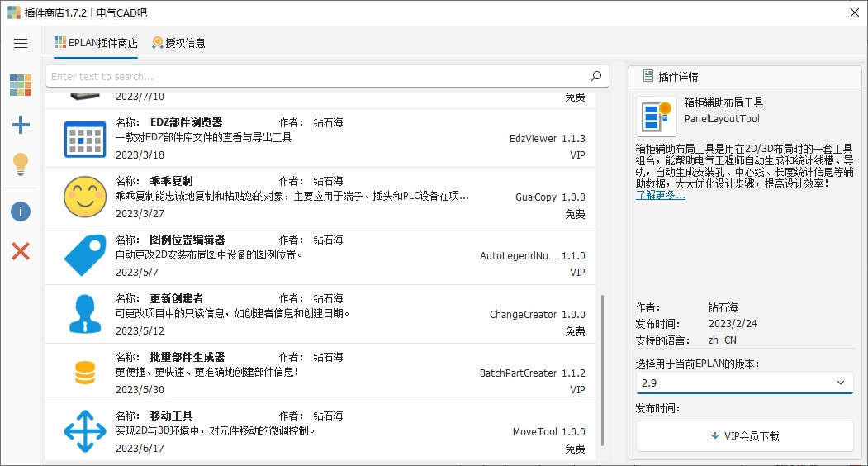Click MoveTool 1.0.0 text

pyautogui.click(x=548, y=432)
